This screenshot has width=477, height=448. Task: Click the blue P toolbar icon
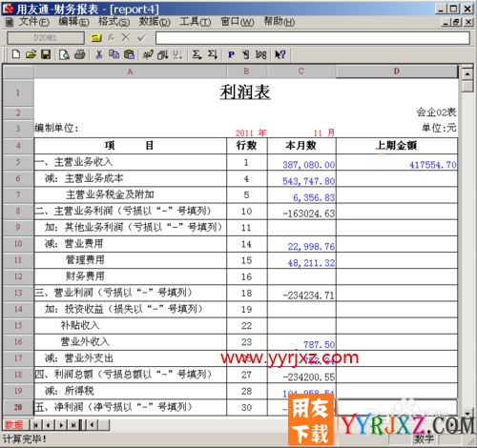point(231,55)
